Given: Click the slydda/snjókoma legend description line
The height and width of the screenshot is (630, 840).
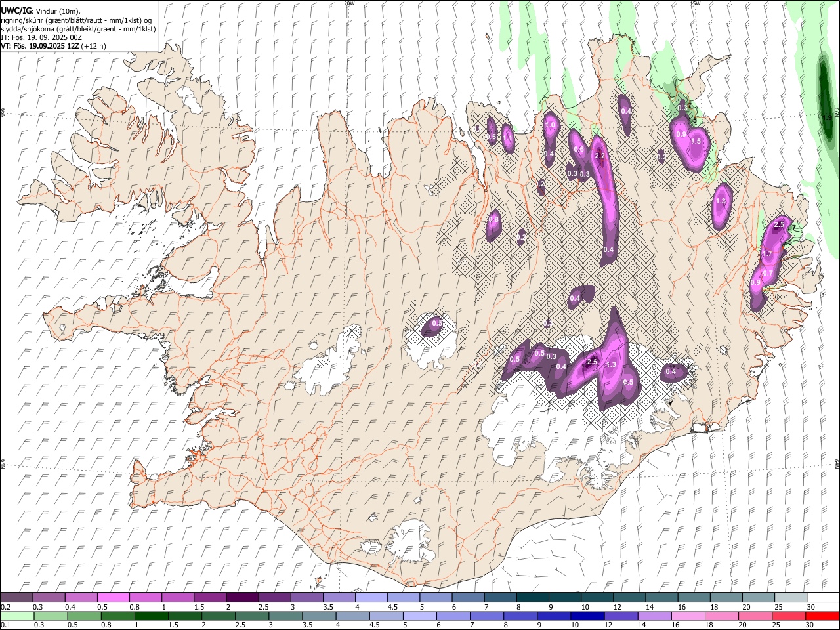Looking at the screenshot, I should coord(79,29).
